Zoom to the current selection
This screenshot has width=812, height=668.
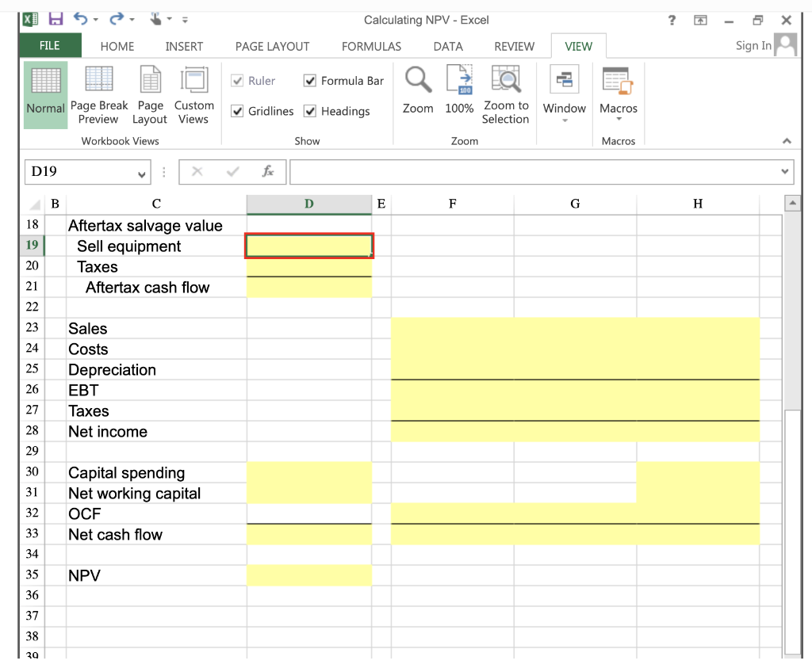506,94
